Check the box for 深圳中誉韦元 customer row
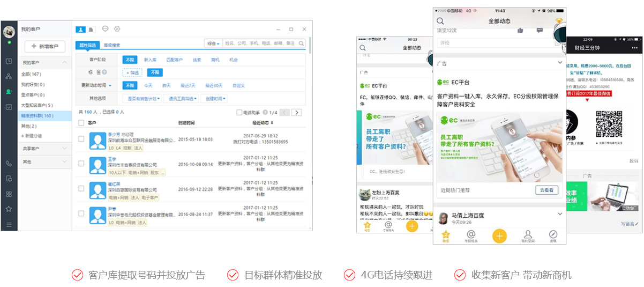 coord(81,214)
